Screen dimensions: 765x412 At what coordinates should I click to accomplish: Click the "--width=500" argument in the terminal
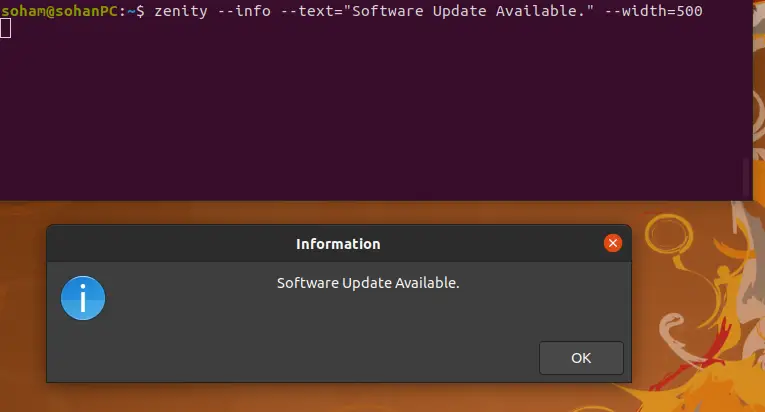653,11
